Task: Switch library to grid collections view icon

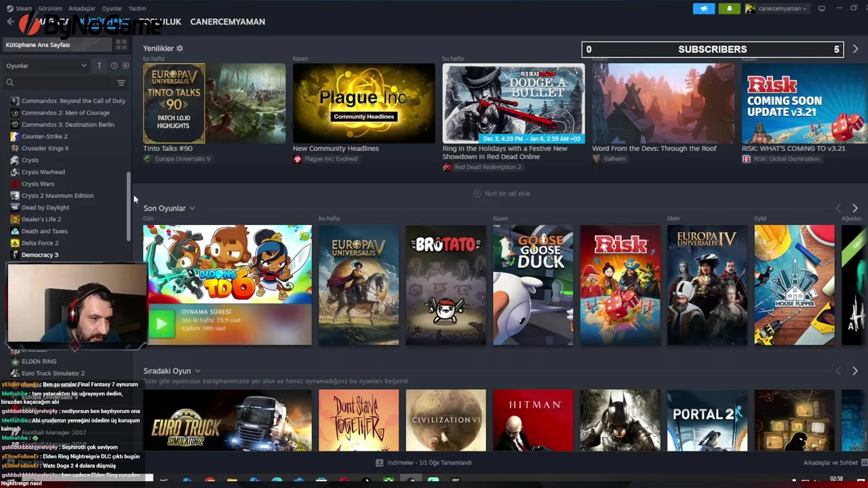Action: 121,45
